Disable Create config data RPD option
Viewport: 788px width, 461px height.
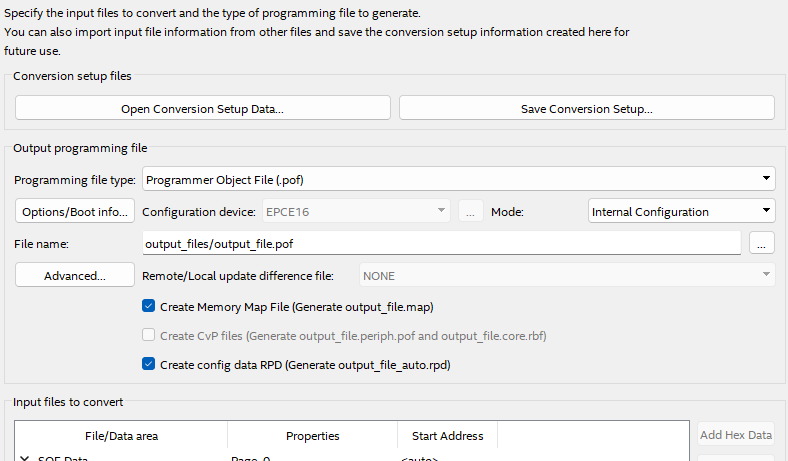(149, 365)
